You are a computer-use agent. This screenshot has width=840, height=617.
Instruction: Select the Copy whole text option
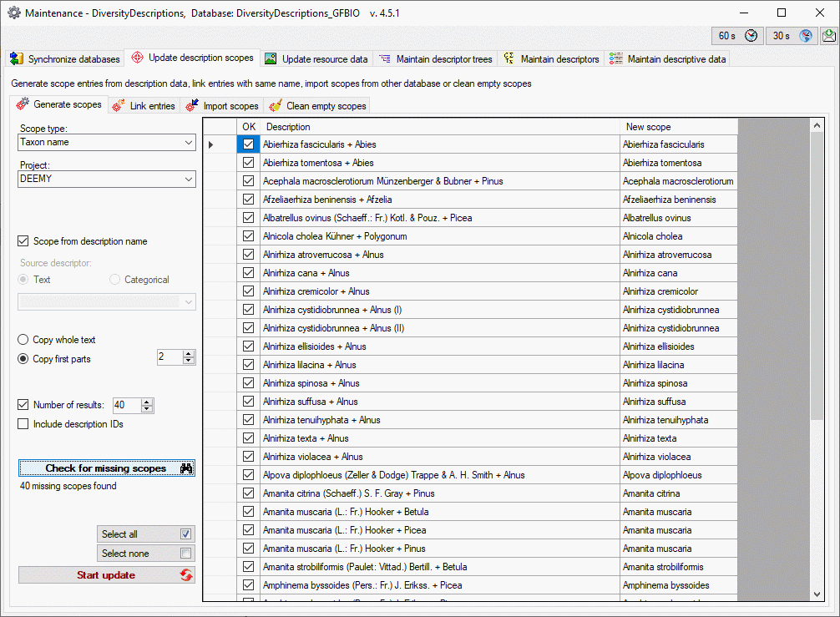(23, 340)
